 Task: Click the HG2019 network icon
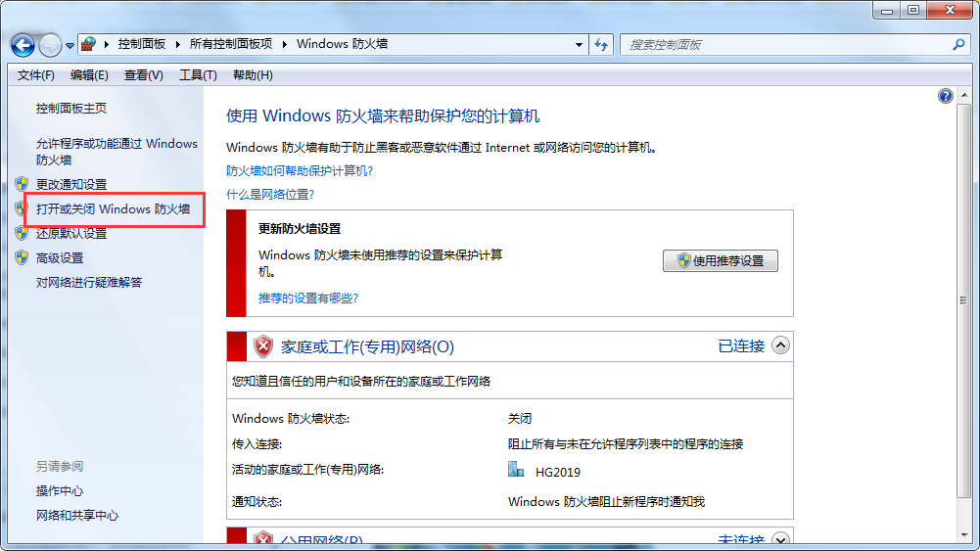(x=516, y=469)
